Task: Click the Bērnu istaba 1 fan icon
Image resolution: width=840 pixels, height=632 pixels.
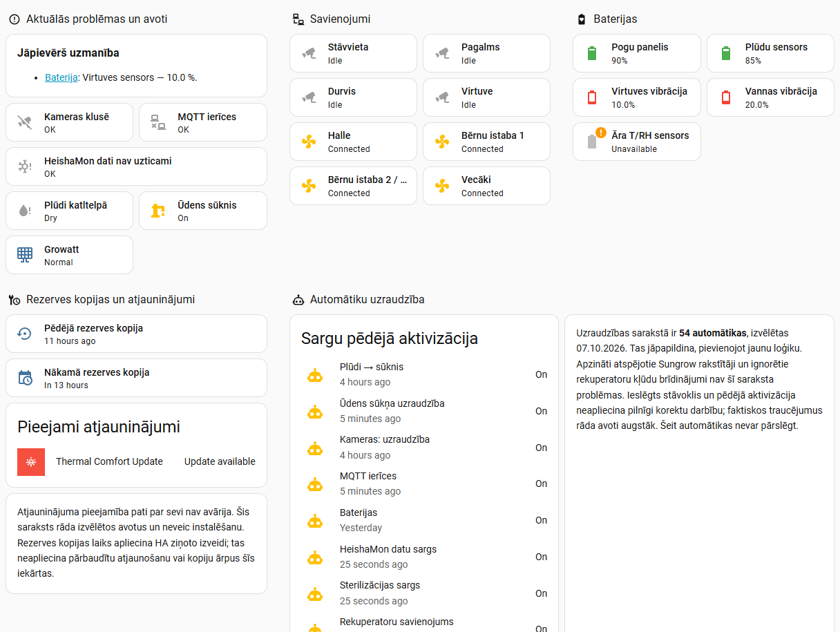Action: click(x=442, y=142)
